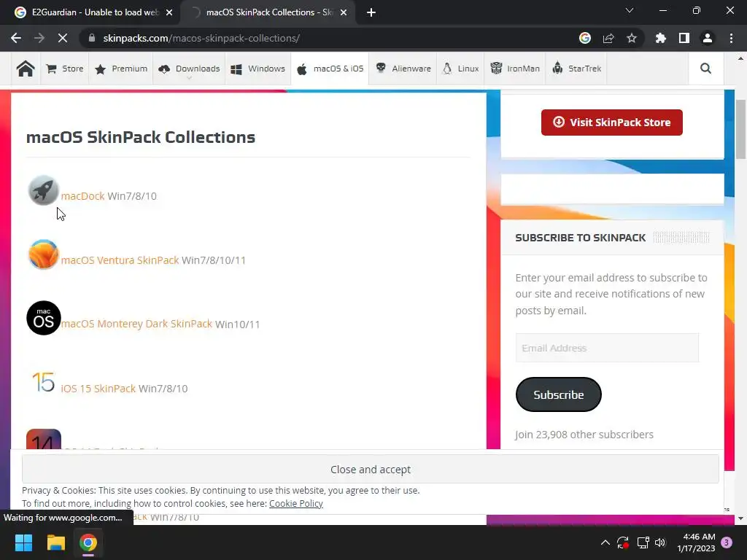Go to the SkinPacks home icon
This screenshot has height=560, width=747.
[x=26, y=69]
